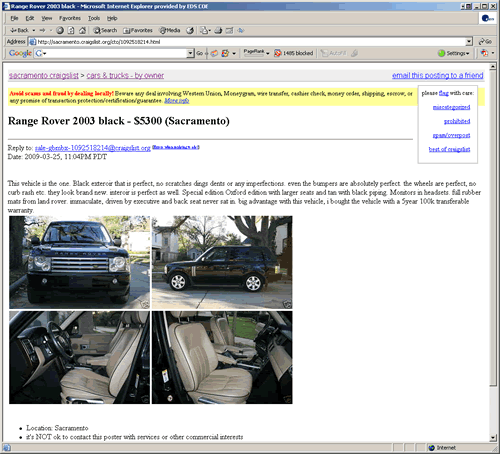Image resolution: width=500 pixels, height=454 pixels.
Task: Go forward using the Forward arrow
Action: 42,30
